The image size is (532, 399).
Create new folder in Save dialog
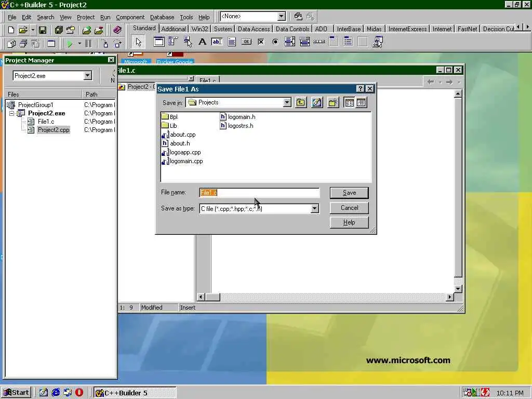(x=333, y=102)
